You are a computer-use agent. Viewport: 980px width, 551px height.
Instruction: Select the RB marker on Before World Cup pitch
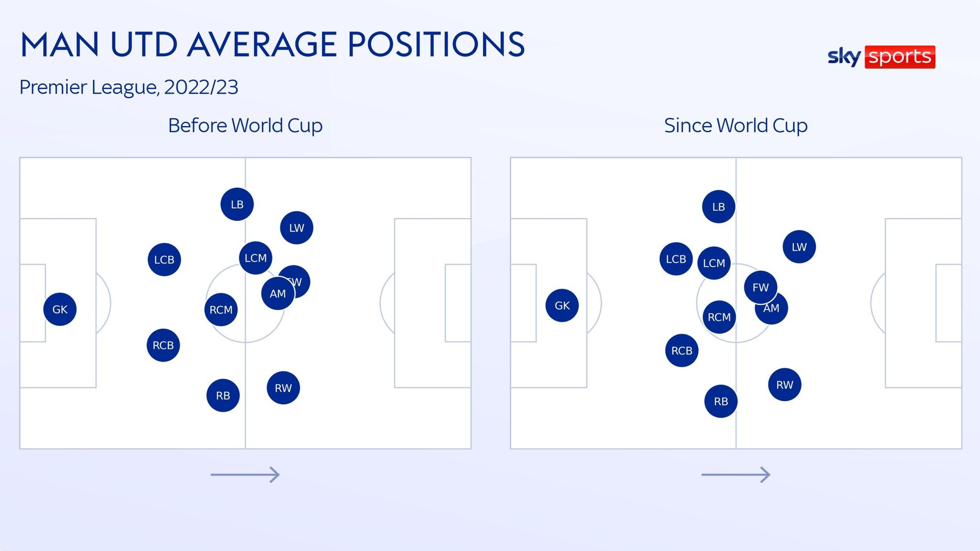pos(223,396)
